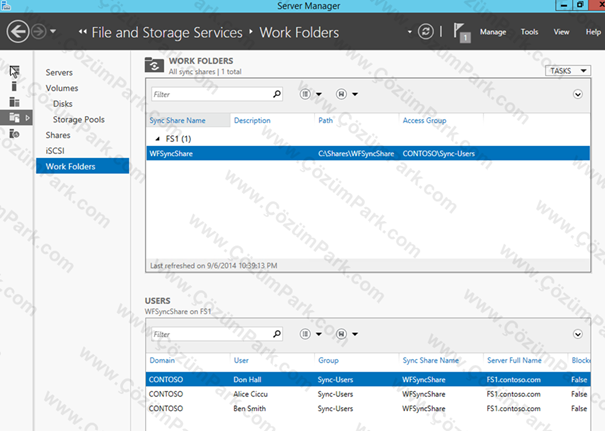Click the CONTOSO\Sync-Users access group cell
The width and height of the screenshot is (605, 431).
pyautogui.click(x=438, y=154)
